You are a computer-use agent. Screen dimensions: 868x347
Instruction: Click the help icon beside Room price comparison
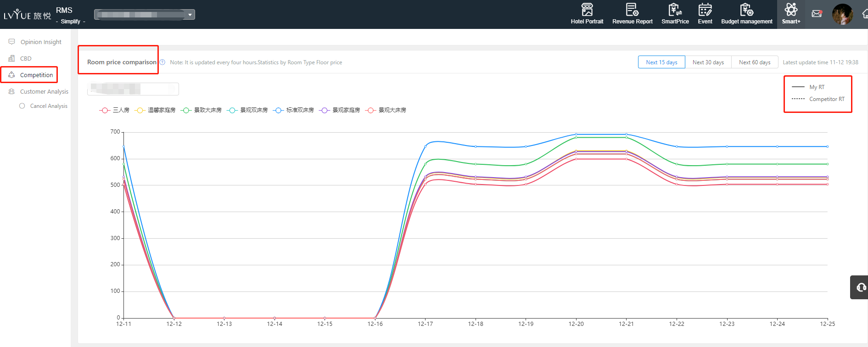click(162, 62)
